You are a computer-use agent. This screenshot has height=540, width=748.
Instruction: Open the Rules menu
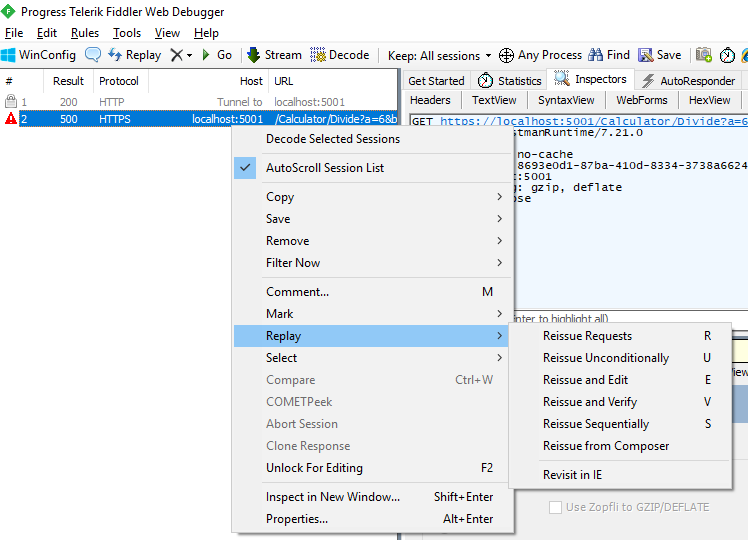pyautogui.click(x=85, y=33)
